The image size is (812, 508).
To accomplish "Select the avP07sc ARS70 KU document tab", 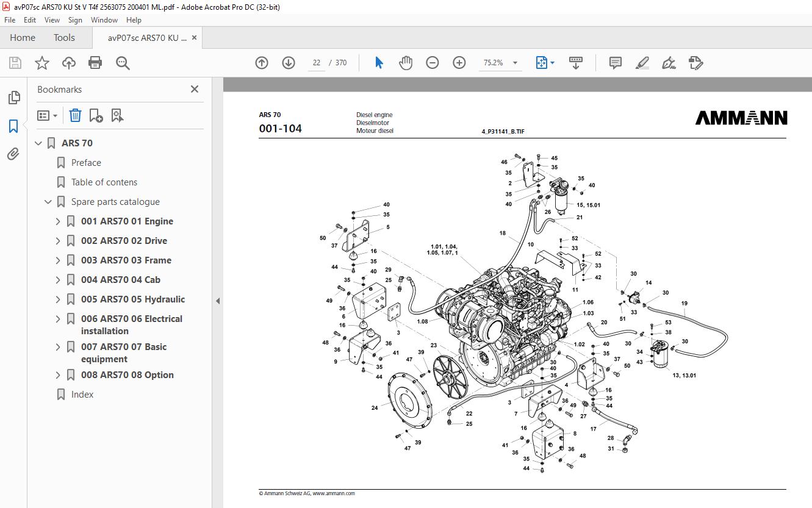I will [147, 38].
